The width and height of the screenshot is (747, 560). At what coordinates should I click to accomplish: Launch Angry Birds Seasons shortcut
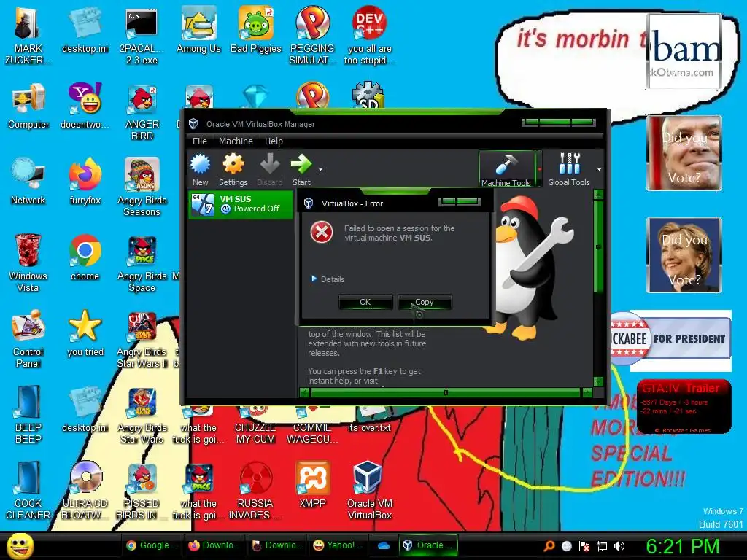[142, 187]
